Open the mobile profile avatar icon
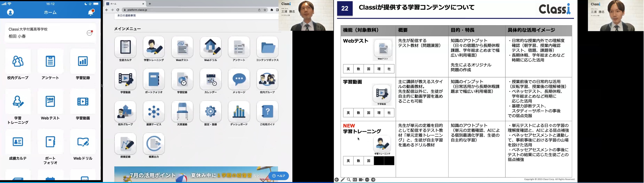Image resolution: width=644 pixels, height=183 pixels. point(10,12)
